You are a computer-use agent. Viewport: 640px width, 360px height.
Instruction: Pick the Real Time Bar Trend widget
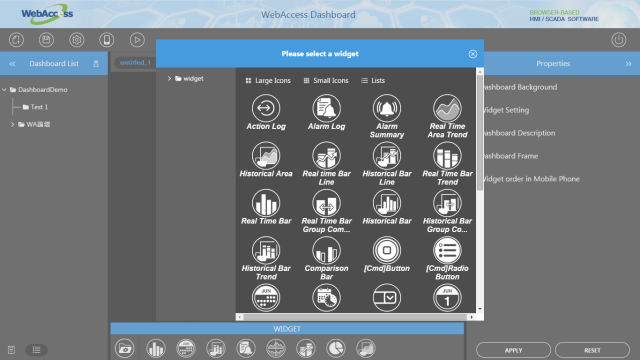447,164
